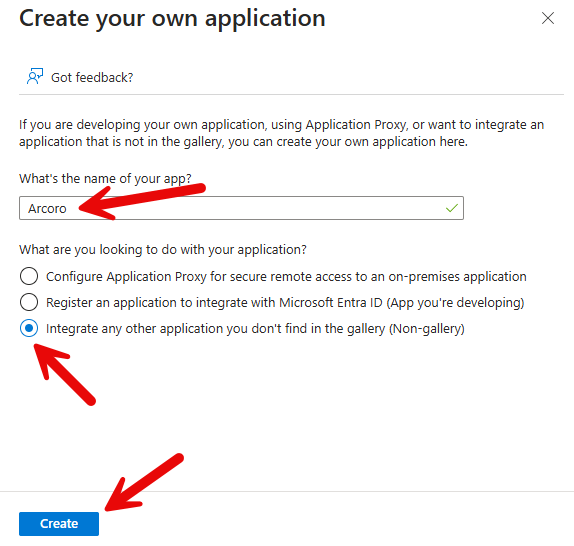Click the 'If you are developing your own application' paragraph
Image resolution: width=574 pixels, height=546 pixels.
coord(282,133)
